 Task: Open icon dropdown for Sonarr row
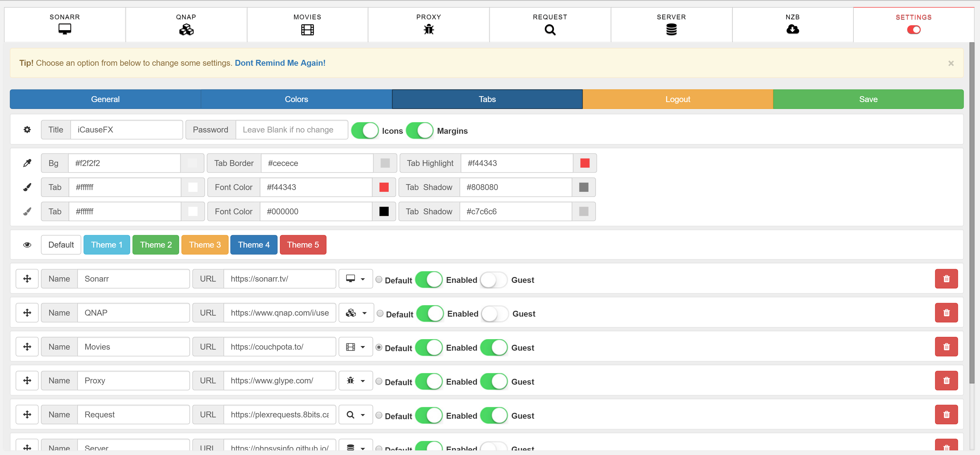click(355, 279)
